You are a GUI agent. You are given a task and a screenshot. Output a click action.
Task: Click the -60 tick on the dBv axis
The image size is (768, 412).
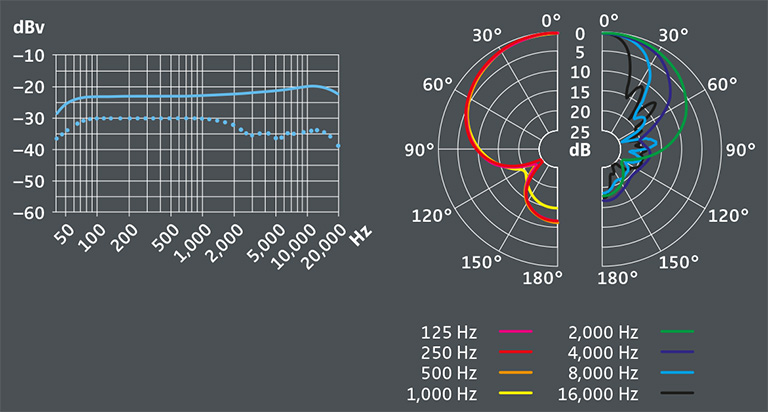(x=27, y=212)
